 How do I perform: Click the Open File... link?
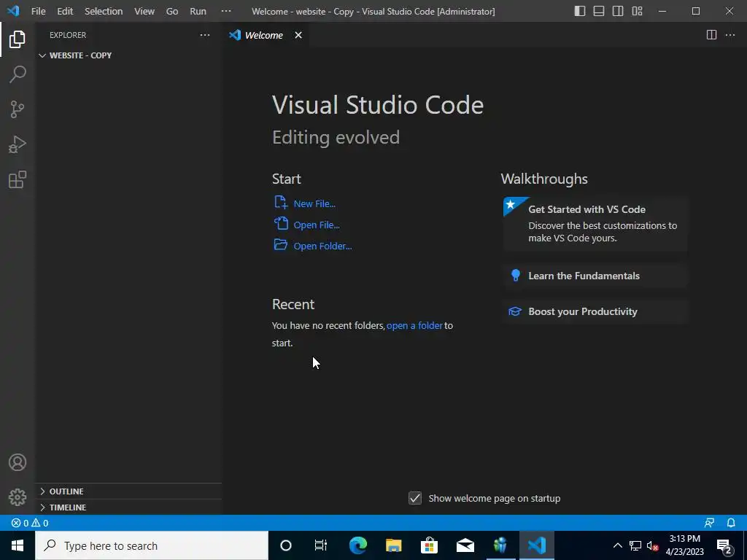[x=317, y=225]
